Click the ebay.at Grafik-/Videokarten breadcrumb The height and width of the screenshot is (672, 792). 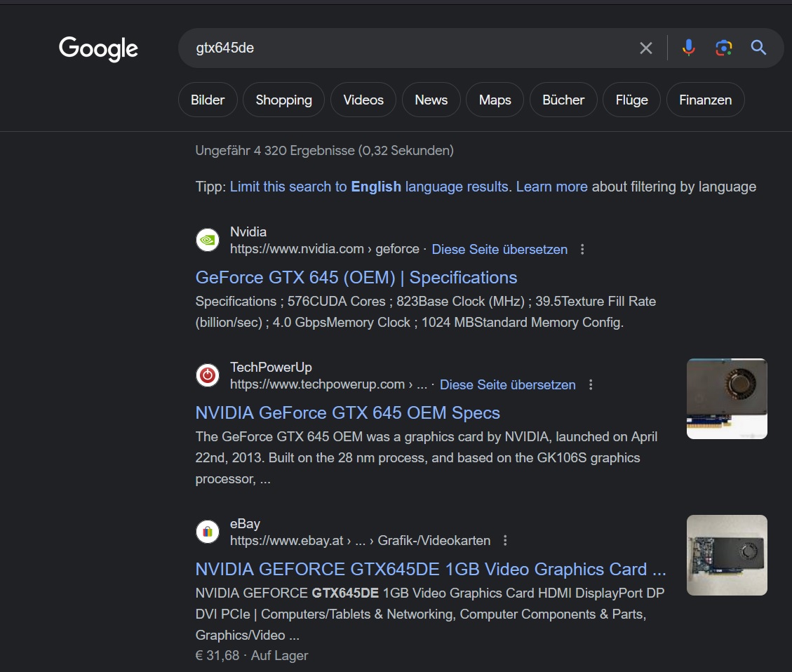coord(360,541)
